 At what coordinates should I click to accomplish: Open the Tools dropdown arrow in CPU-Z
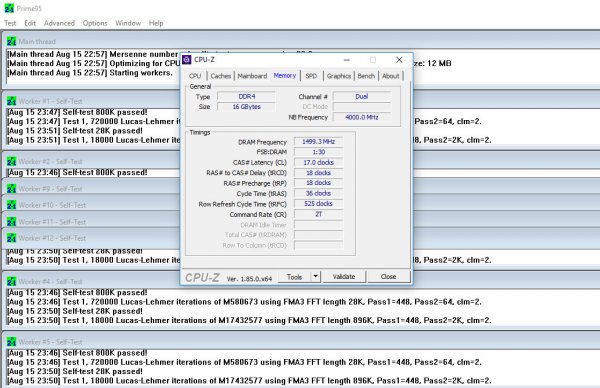(x=316, y=276)
